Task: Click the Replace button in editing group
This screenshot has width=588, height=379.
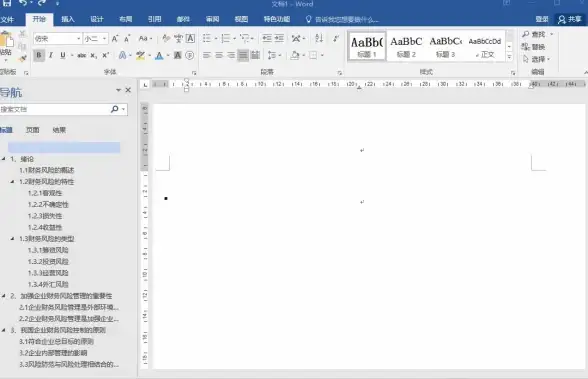Action: coord(533,47)
